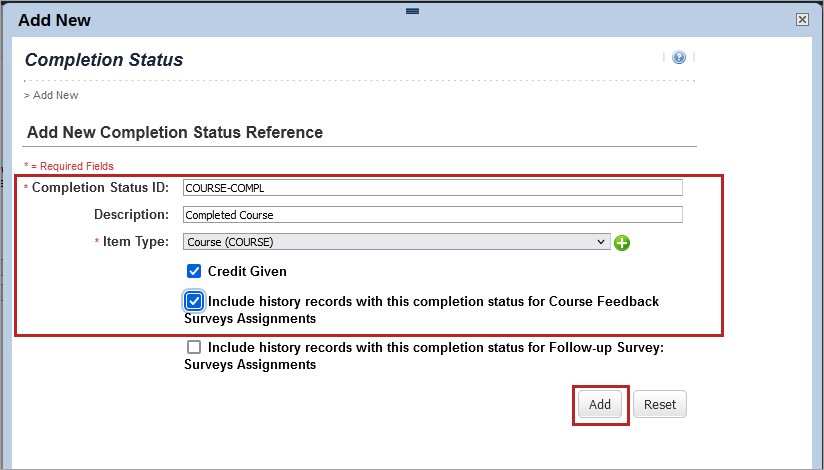Click the Item Type field label

[135, 242]
